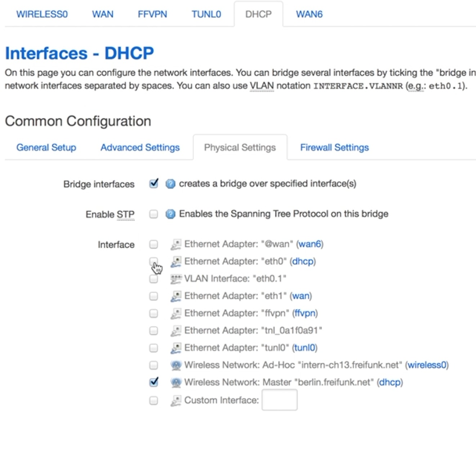Untick the berlin.freifunk.net Master checkbox

click(x=154, y=382)
